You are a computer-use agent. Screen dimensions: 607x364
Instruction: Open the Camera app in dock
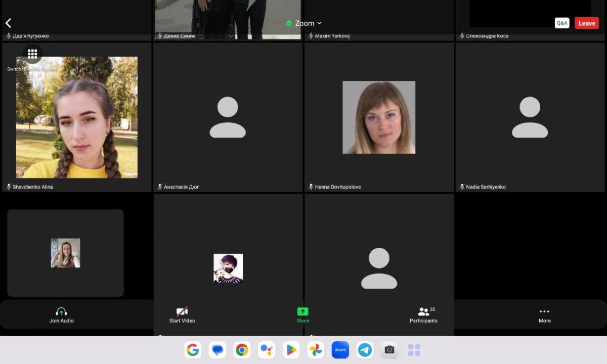pos(389,350)
